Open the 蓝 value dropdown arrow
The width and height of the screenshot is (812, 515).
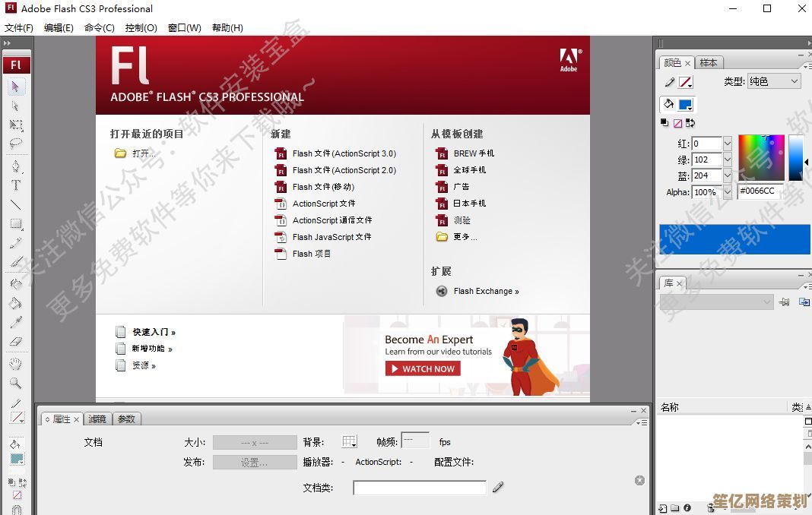[728, 175]
